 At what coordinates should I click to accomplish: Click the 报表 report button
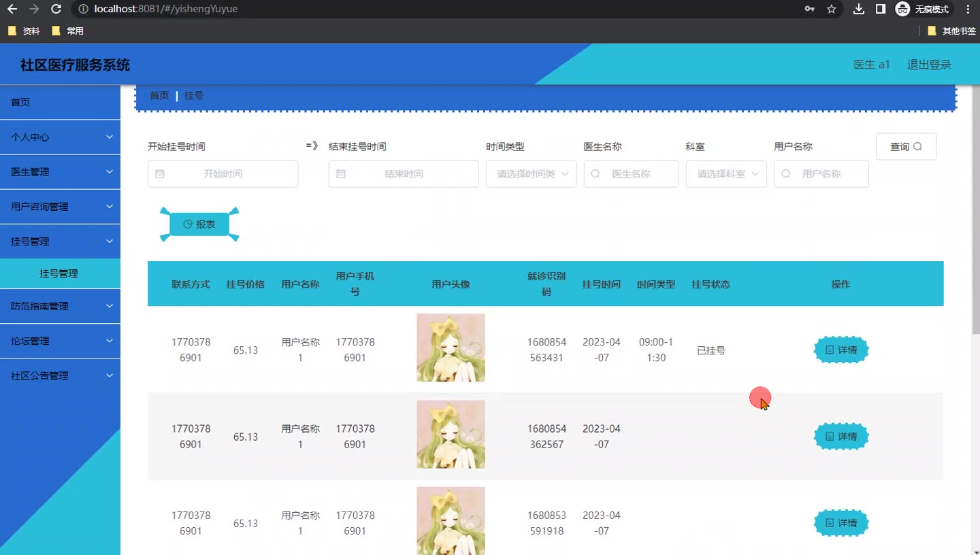click(199, 224)
